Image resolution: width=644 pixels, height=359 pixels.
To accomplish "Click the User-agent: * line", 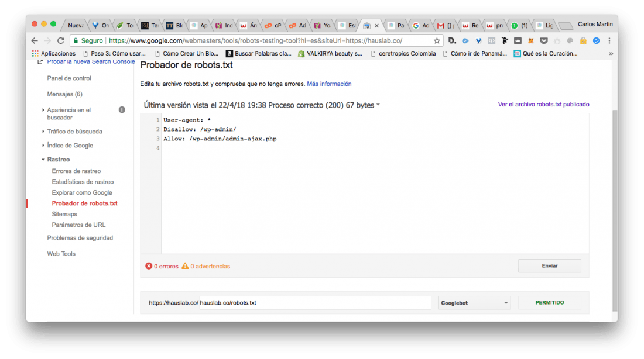I will [187, 120].
